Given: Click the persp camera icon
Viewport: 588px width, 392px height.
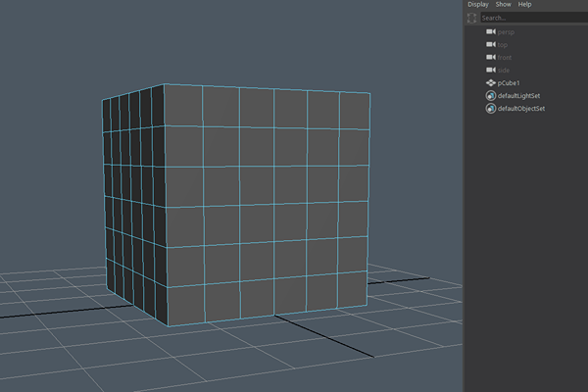Looking at the screenshot, I should (491, 32).
